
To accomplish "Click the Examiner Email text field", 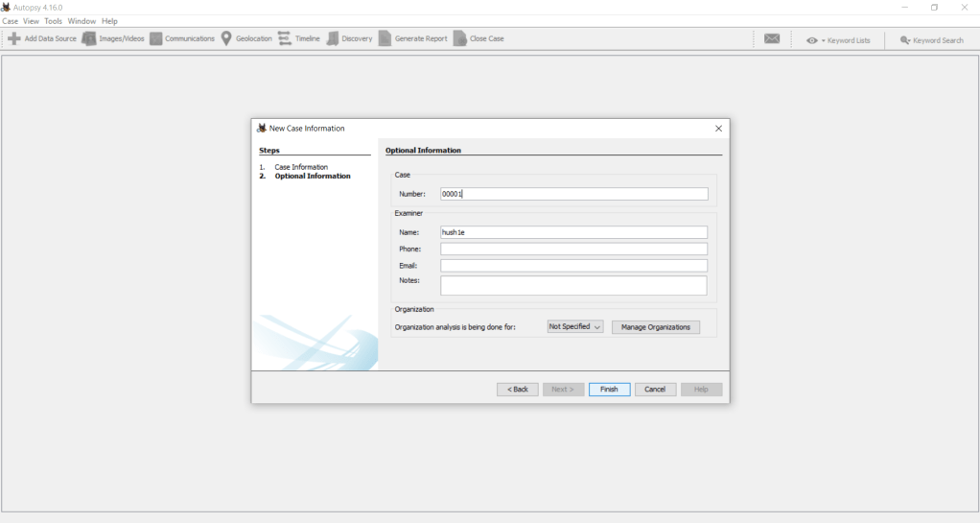I will (x=573, y=266).
